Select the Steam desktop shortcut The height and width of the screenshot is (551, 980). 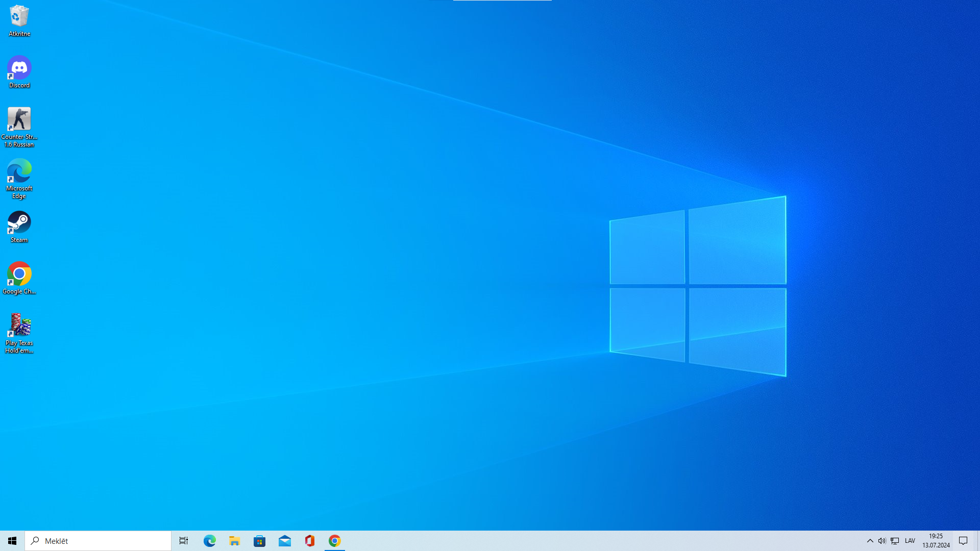(x=19, y=227)
